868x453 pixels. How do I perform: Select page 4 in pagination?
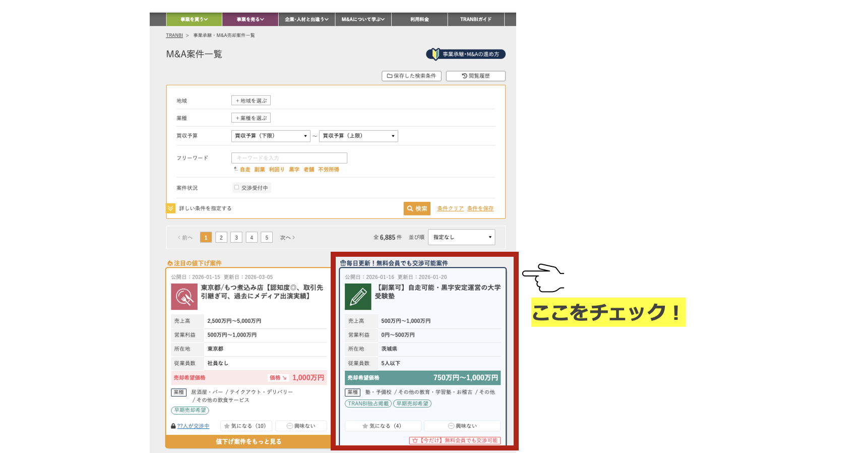[252, 238]
